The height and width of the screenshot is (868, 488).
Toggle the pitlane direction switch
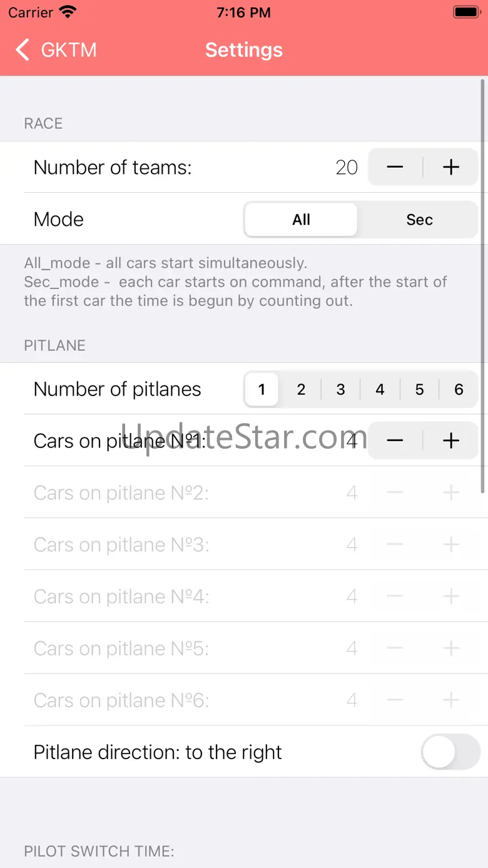click(450, 752)
